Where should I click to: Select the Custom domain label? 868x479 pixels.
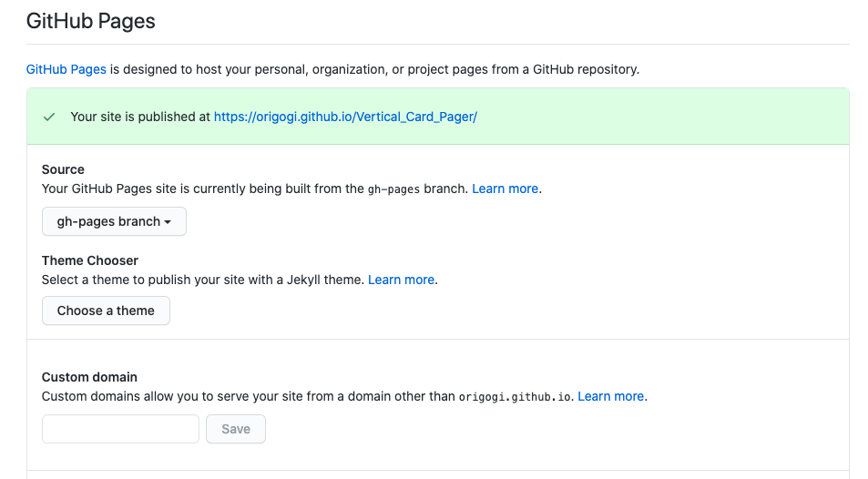coord(89,377)
